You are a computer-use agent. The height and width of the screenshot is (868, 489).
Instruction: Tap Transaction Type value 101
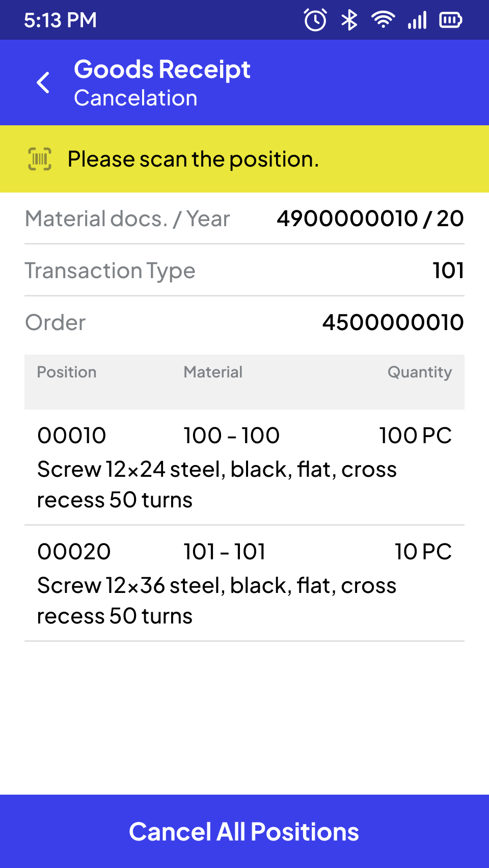point(448,270)
